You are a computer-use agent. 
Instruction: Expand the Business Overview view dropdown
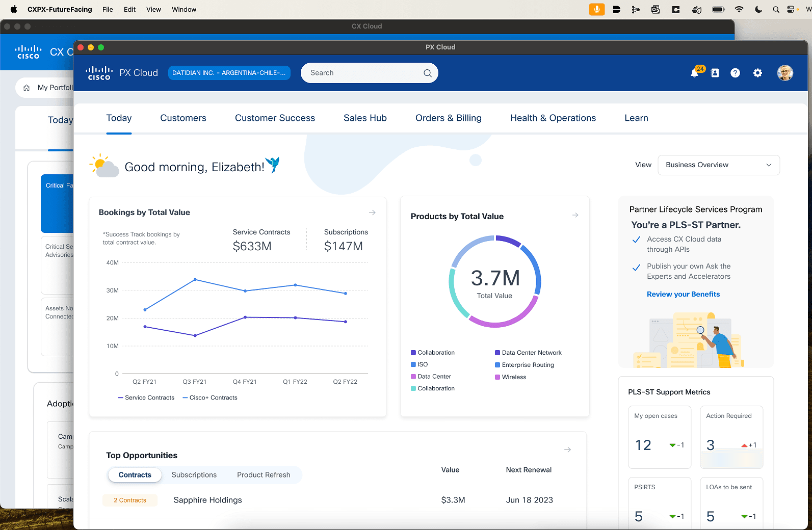[x=718, y=165]
